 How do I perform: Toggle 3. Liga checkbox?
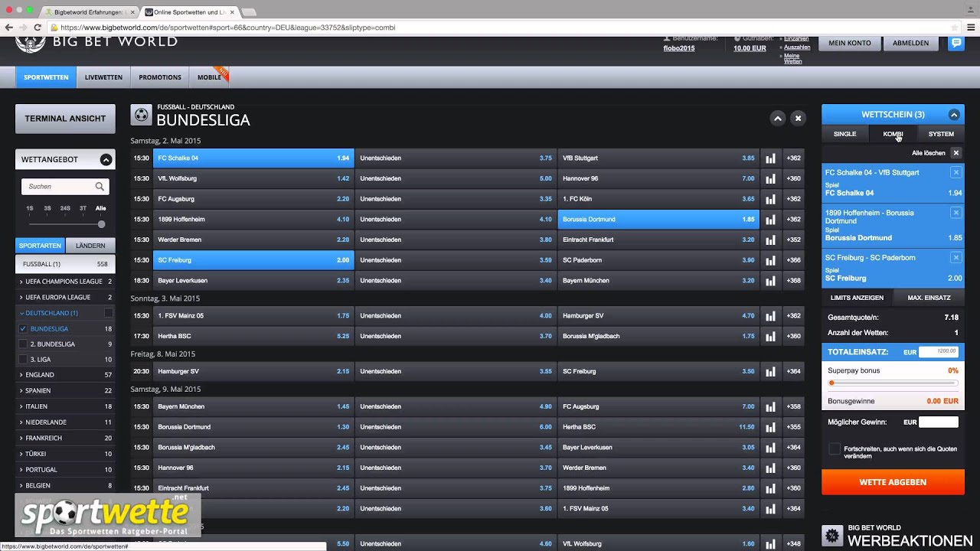[x=23, y=360]
